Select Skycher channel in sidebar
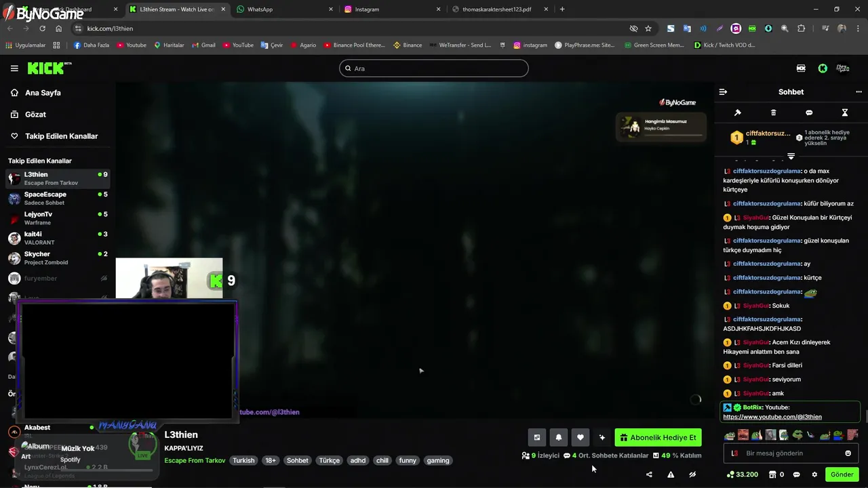 [58, 258]
